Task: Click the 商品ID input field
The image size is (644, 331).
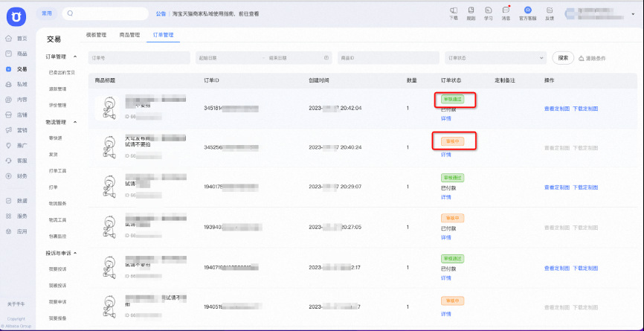Action: pyautogui.click(x=388, y=58)
